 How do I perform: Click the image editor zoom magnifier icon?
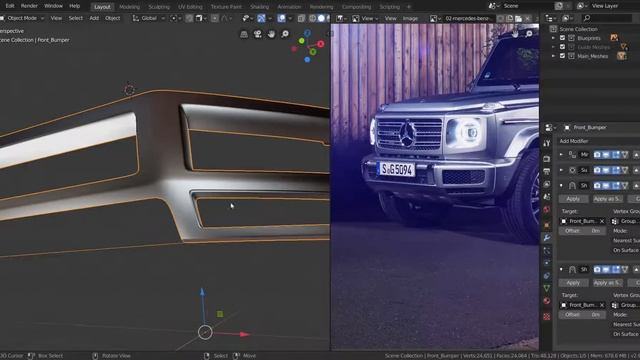pyautogui.click(x=529, y=34)
